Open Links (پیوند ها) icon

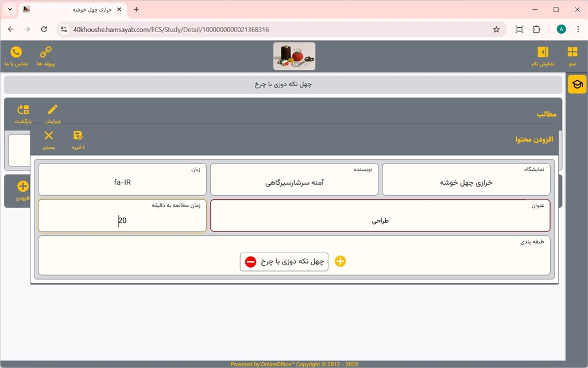[46, 52]
